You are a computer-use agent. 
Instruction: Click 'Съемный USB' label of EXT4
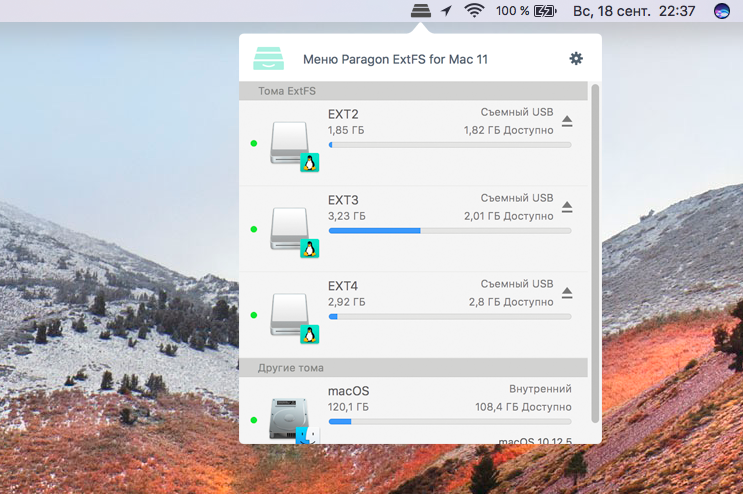516,284
